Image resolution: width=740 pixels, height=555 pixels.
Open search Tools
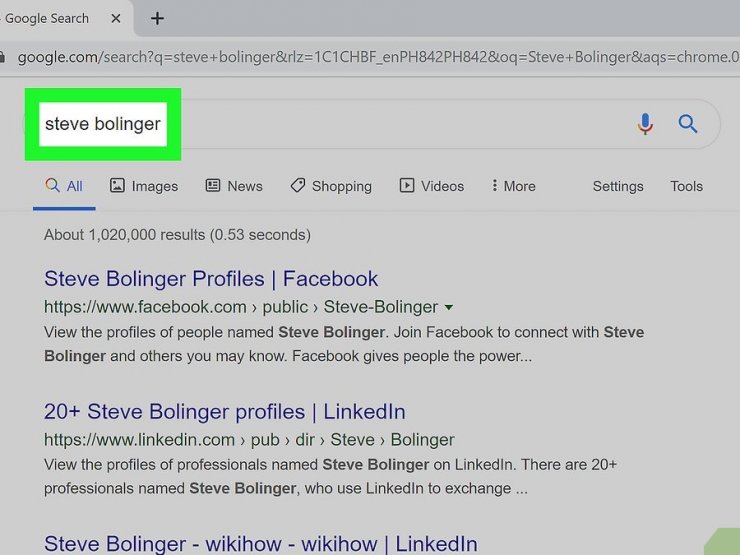(x=687, y=186)
